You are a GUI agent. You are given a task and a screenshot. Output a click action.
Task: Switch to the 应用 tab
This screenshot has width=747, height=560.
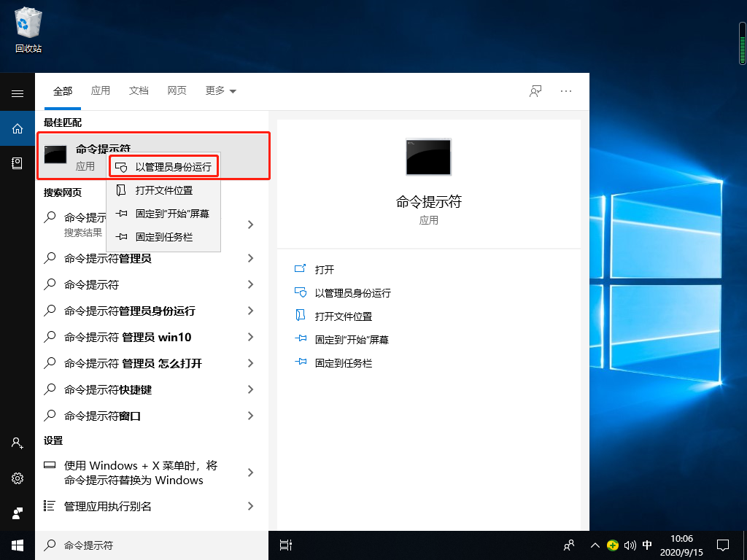point(101,90)
